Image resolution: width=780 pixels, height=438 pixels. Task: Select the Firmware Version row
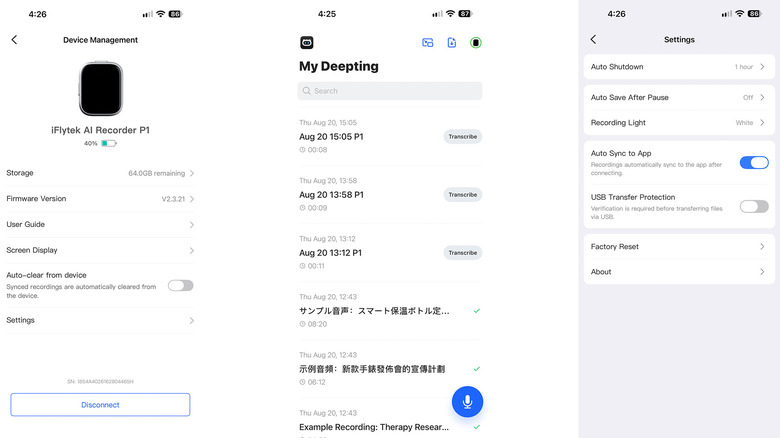point(100,199)
